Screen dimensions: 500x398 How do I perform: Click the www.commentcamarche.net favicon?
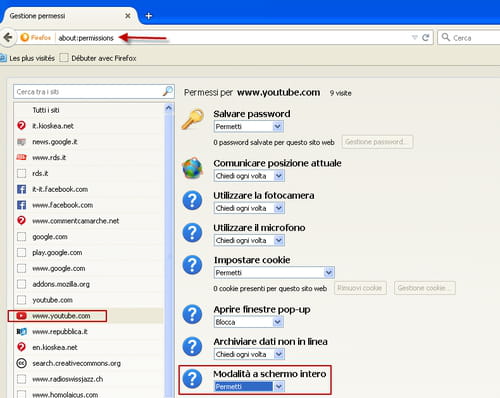21,221
